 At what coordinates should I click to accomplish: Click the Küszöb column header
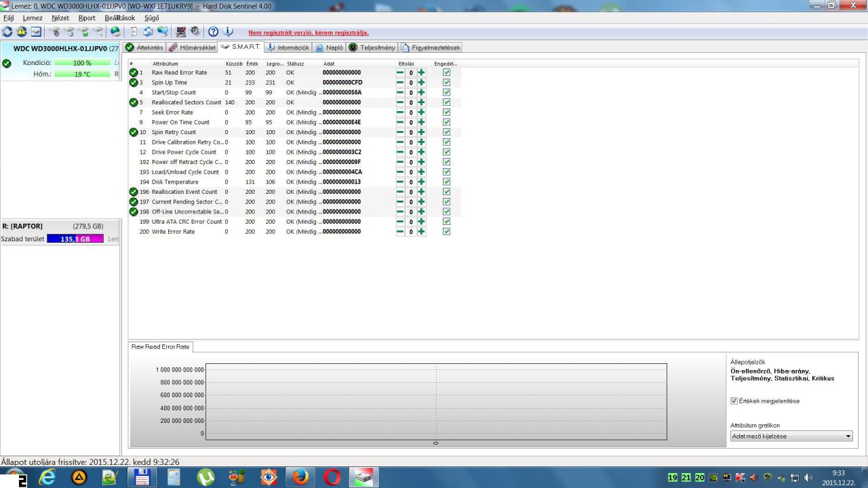point(234,64)
